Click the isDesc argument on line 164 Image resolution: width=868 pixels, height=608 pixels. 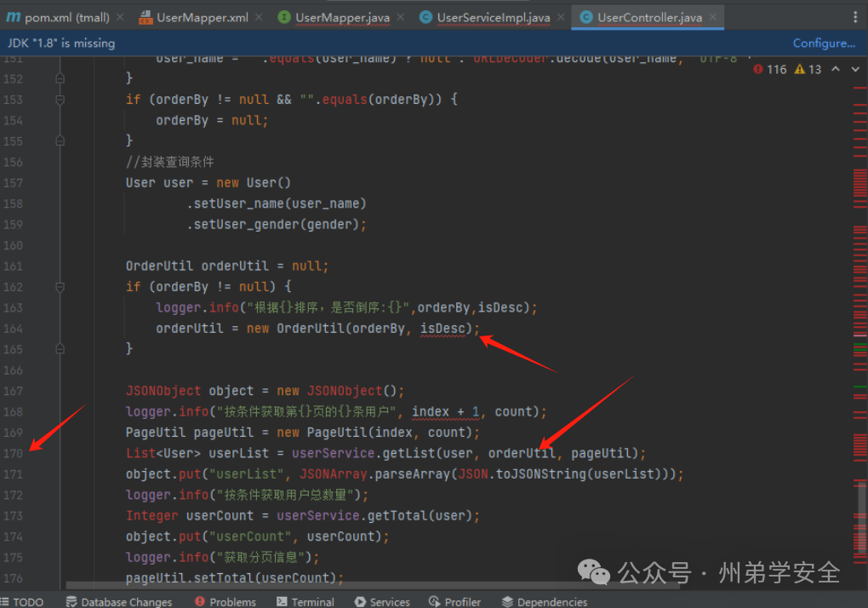tap(443, 329)
